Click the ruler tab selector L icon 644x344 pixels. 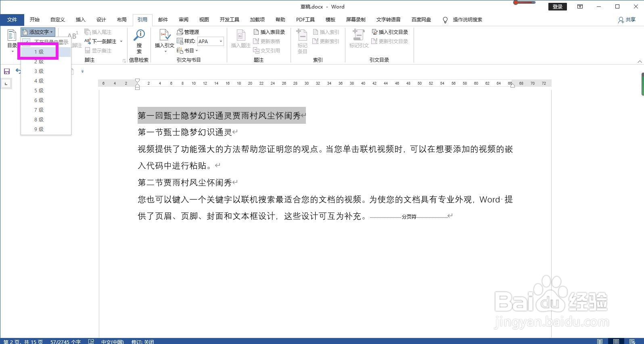pos(6,83)
